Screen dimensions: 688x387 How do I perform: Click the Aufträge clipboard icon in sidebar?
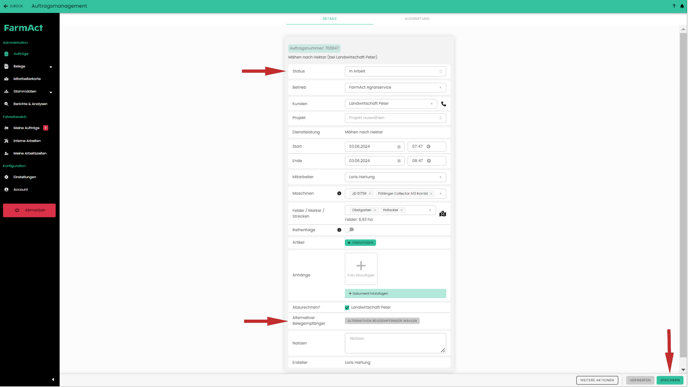coord(6,54)
